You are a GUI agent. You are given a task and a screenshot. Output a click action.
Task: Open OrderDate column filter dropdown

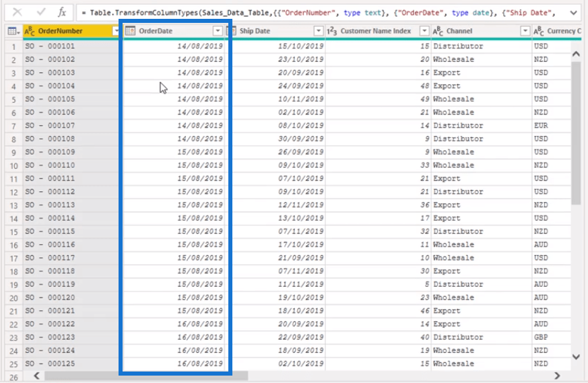point(218,31)
